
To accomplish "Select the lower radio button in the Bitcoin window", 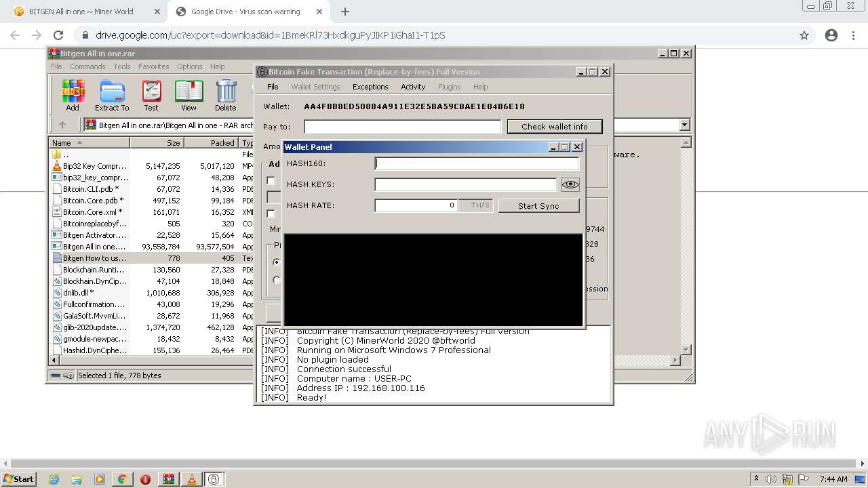I will [x=276, y=279].
